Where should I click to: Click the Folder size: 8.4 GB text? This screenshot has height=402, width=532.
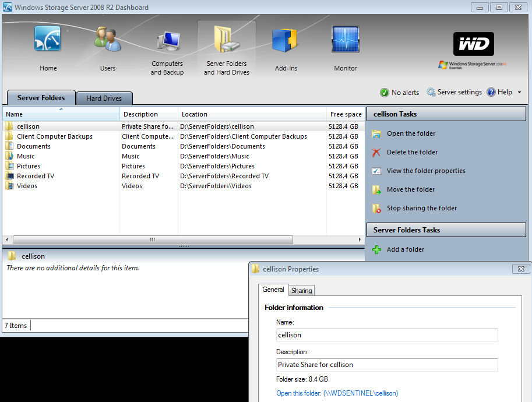click(x=302, y=379)
